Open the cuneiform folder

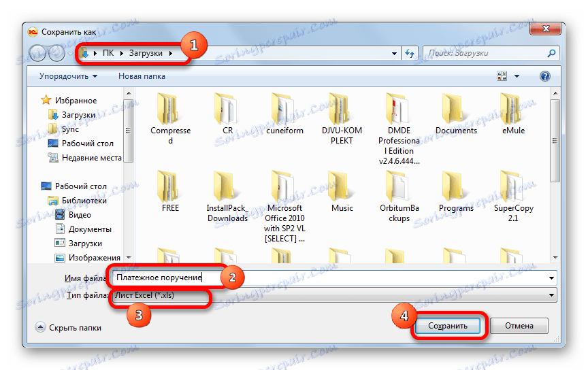pos(284,114)
